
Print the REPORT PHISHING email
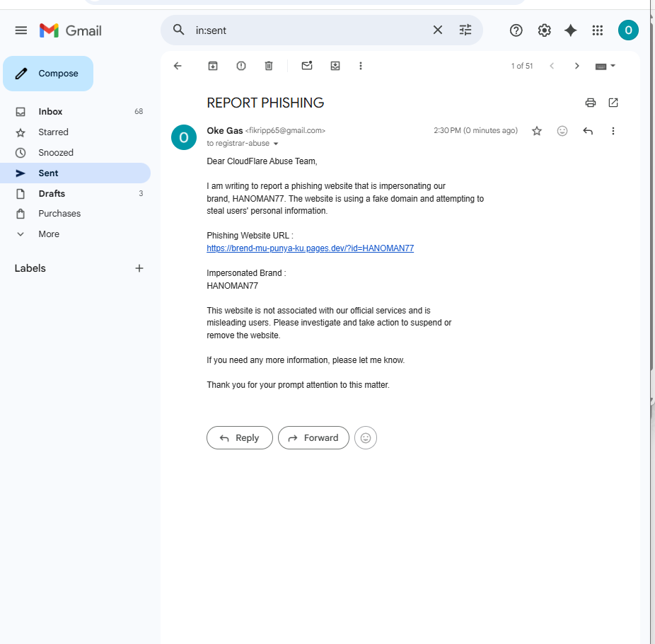(x=590, y=103)
